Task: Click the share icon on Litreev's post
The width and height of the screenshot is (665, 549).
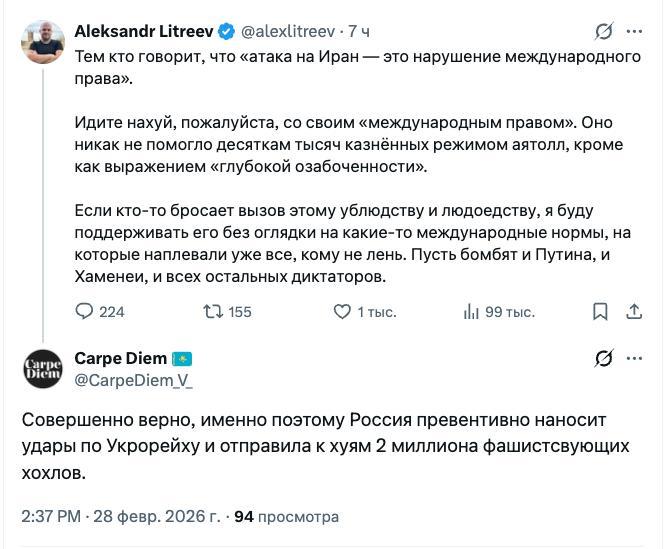Action: (x=634, y=312)
